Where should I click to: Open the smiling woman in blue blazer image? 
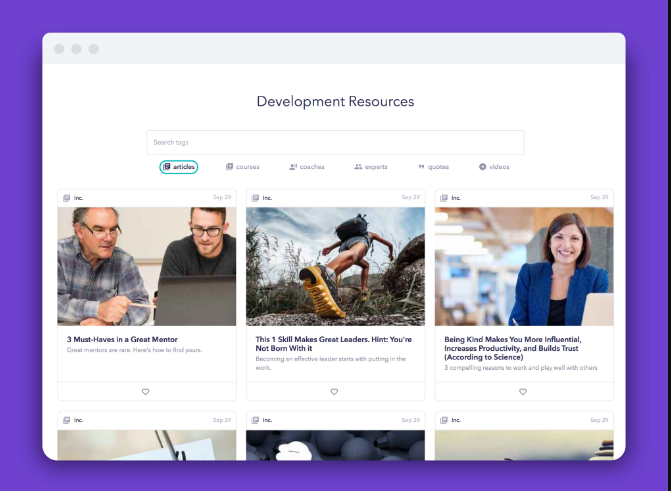point(524,266)
